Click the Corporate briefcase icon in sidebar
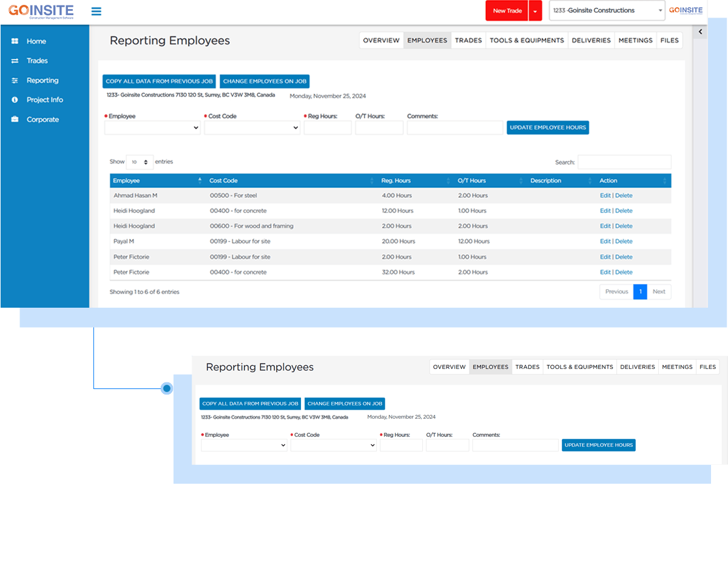This screenshot has width=728, height=562. 15,120
